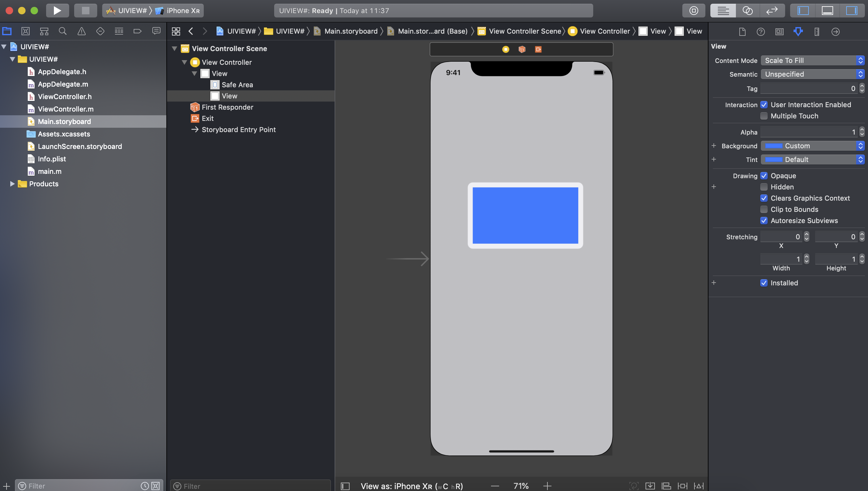The height and width of the screenshot is (491, 868).
Task: Open the Identity inspector tab
Action: coord(779,32)
